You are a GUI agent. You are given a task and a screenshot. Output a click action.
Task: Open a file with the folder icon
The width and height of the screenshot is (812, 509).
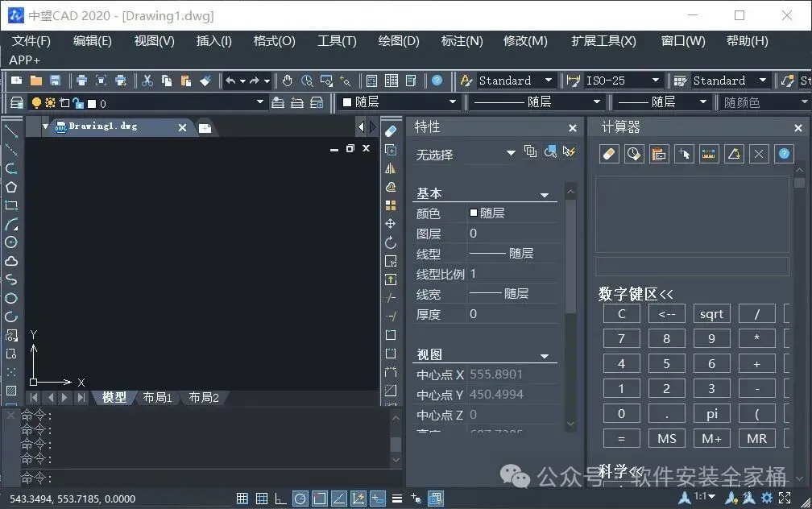[x=35, y=81]
